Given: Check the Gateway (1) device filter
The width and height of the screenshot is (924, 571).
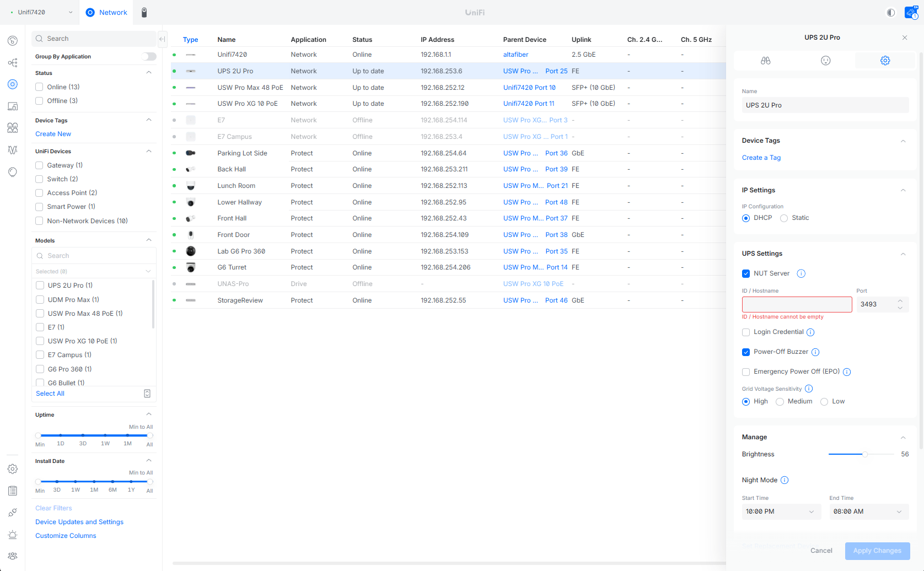Looking at the screenshot, I should coord(39,165).
